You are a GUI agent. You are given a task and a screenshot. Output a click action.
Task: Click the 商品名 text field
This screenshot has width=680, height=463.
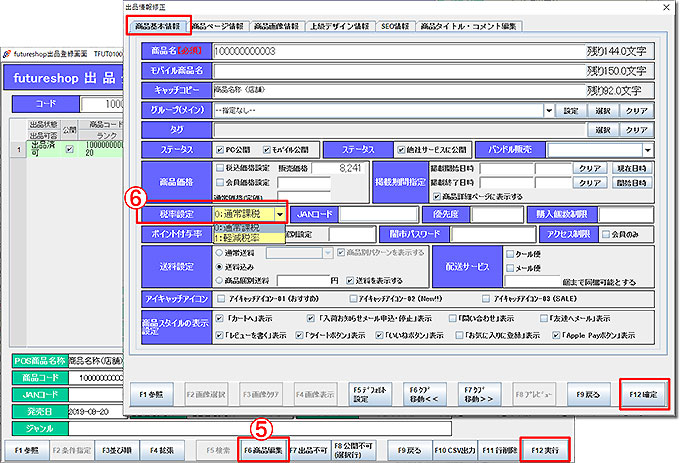(x=400, y=50)
